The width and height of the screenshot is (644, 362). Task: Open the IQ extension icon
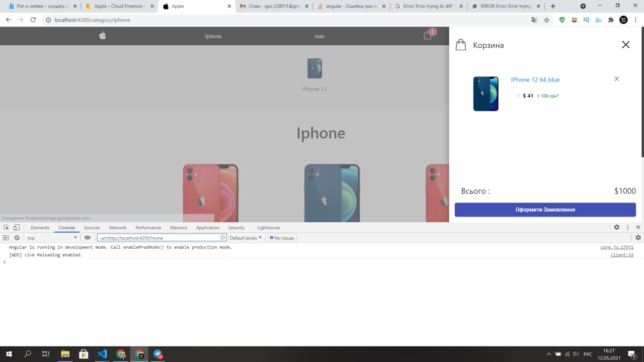click(586, 20)
